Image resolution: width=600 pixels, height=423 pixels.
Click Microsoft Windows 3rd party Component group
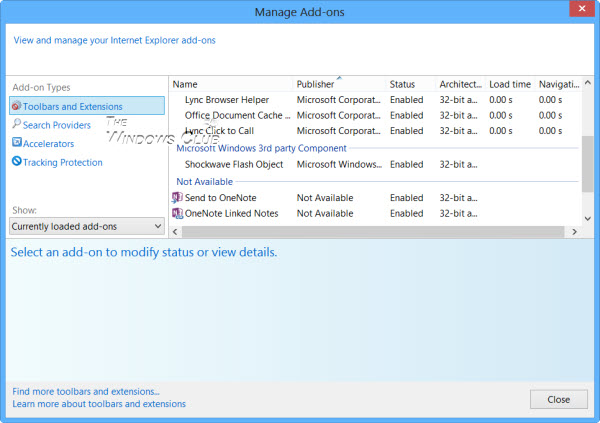pos(261,148)
